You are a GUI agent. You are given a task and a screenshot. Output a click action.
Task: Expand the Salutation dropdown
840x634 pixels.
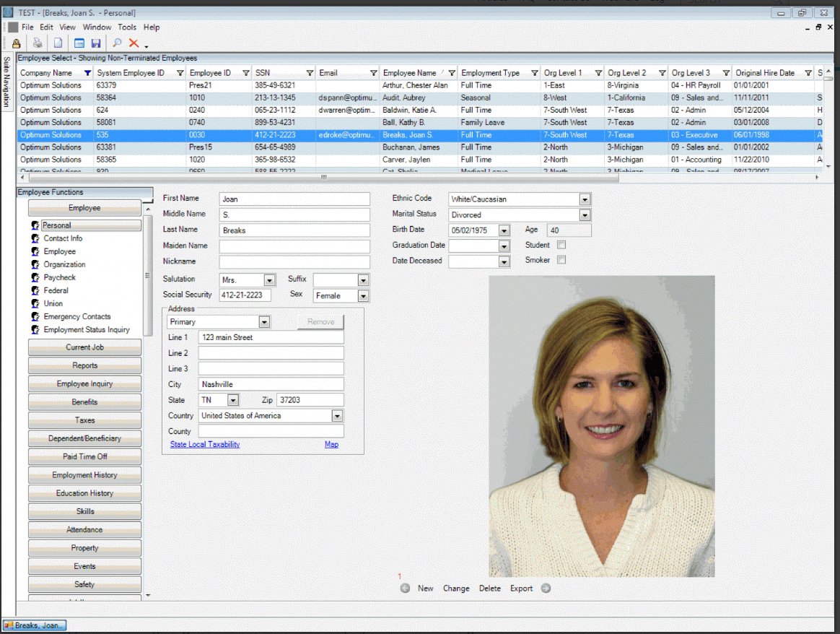click(269, 280)
